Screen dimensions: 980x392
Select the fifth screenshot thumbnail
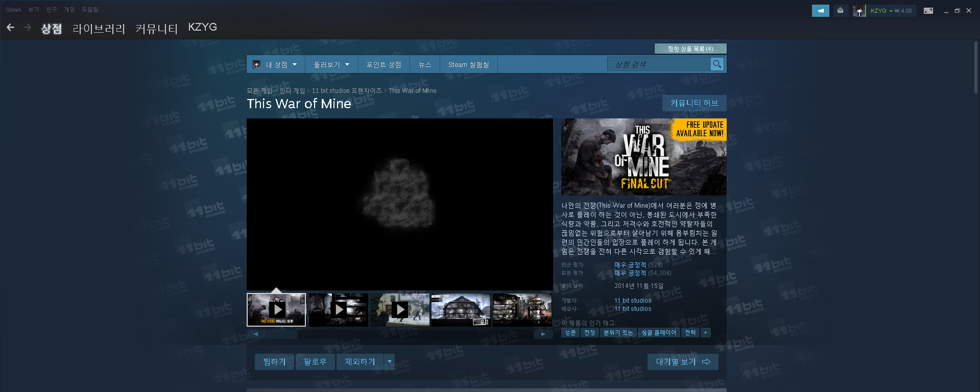click(x=522, y=310)
